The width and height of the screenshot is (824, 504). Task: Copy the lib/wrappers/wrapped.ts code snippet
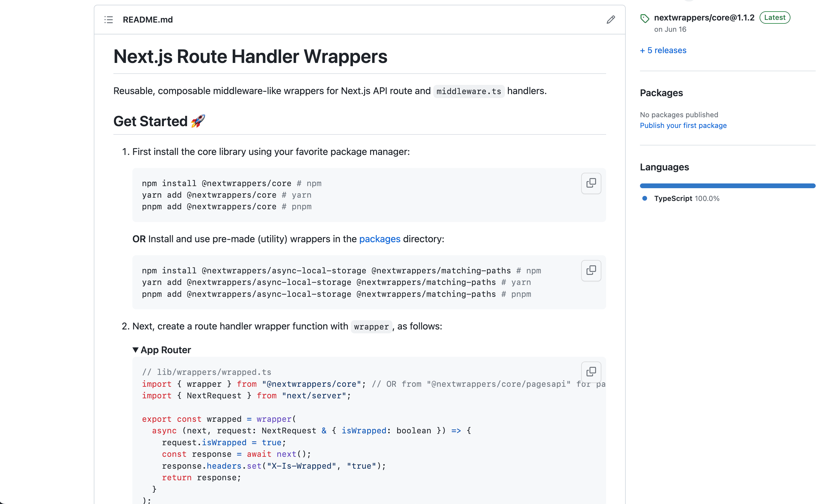[x=591, y=372]
